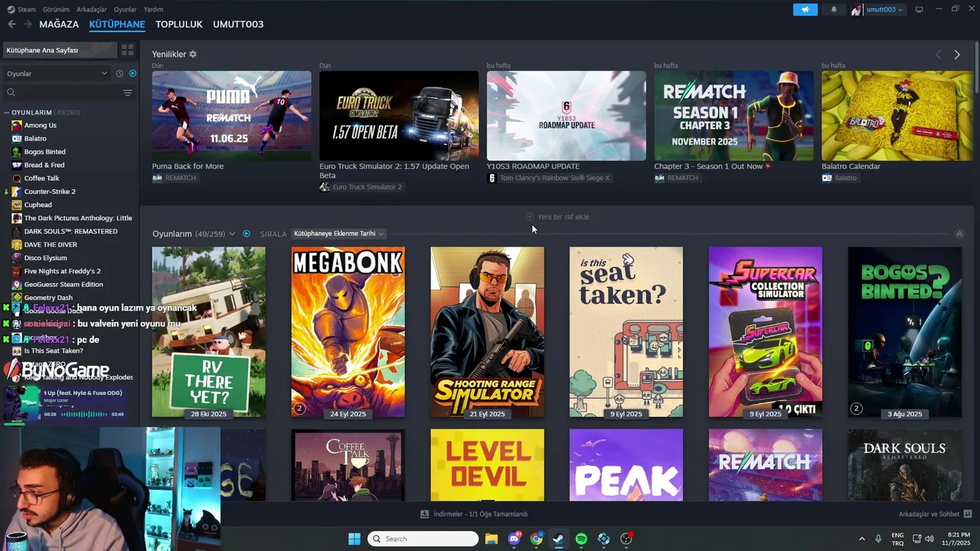Open Spotify from the taskbar
This screenshot has width=980, height=551.
pos(581,539)
